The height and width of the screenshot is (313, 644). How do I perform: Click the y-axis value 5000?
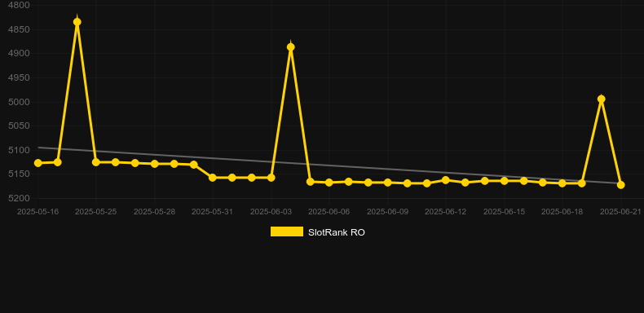[x=19, y=102]
